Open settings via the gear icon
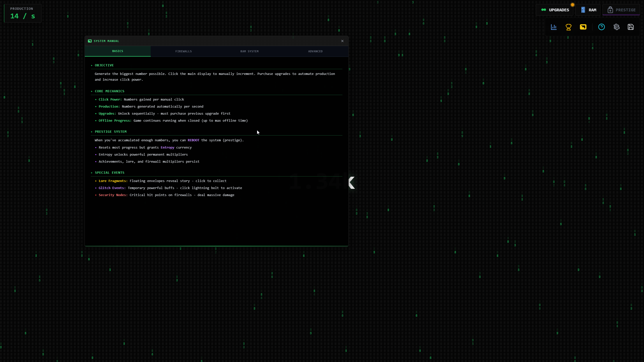 616,27
